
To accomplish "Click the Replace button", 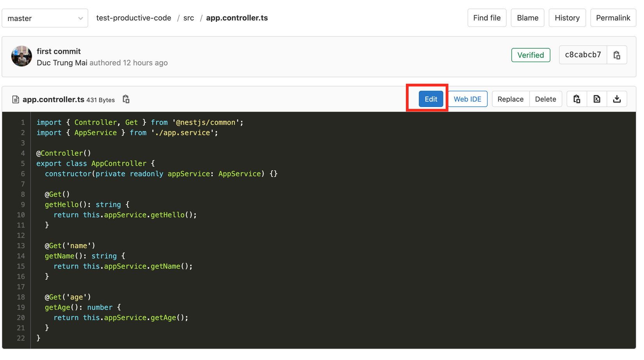I will [510, 99].
